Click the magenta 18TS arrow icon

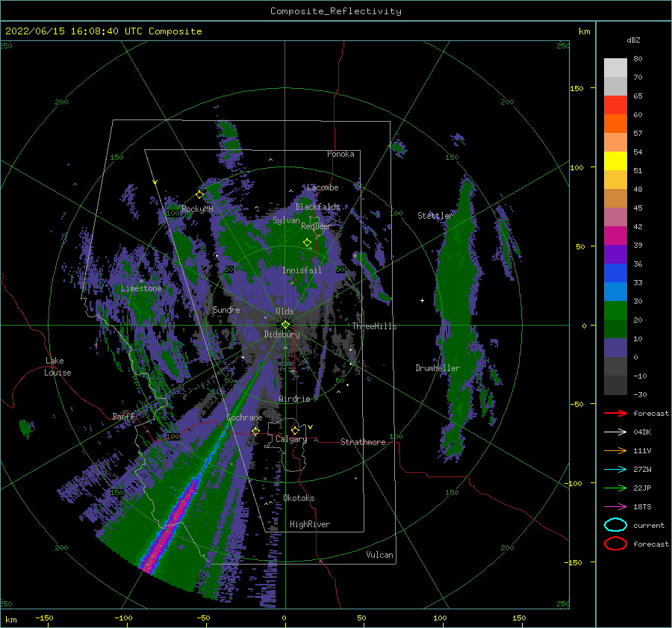[615, 507]
